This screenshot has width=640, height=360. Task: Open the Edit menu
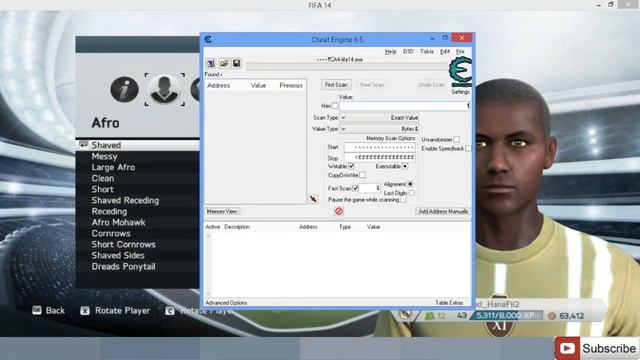[x=444, y=51]
